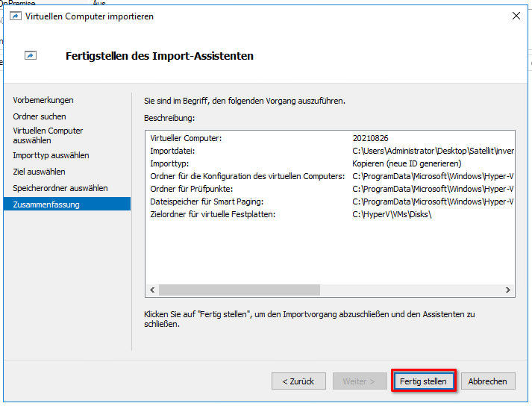Screen dimensions: 532x406
Task: Select the Virtuellen Computer auswählen step
Action: 48,135
